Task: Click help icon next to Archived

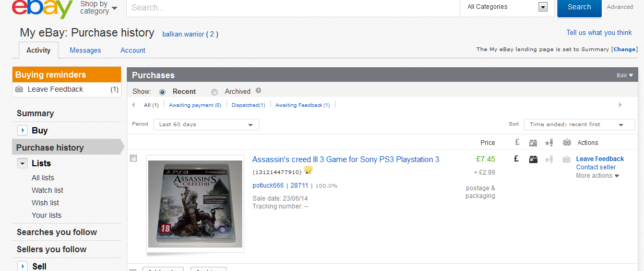Action: click(258, 91)
